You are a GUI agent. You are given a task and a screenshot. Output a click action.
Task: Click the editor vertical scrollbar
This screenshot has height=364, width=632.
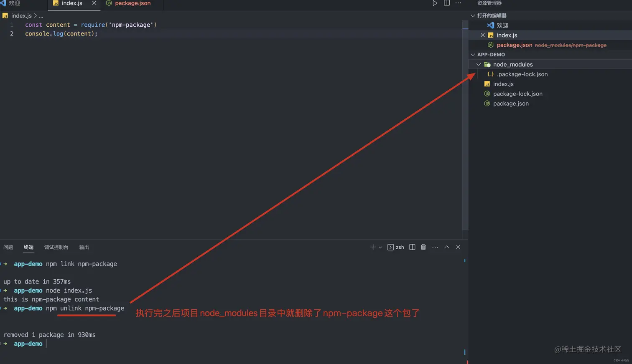tap(465, 125)
